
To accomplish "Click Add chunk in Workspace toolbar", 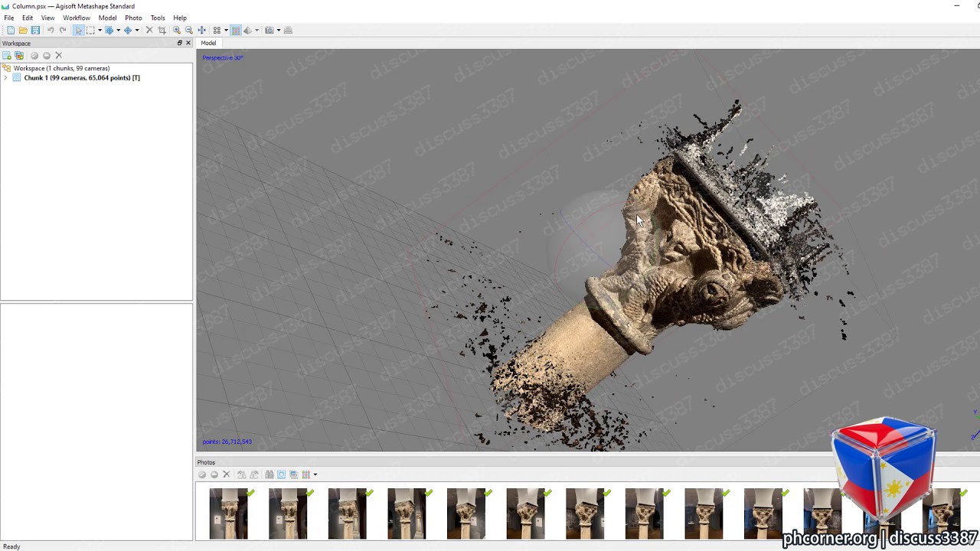I will point(7,55).
